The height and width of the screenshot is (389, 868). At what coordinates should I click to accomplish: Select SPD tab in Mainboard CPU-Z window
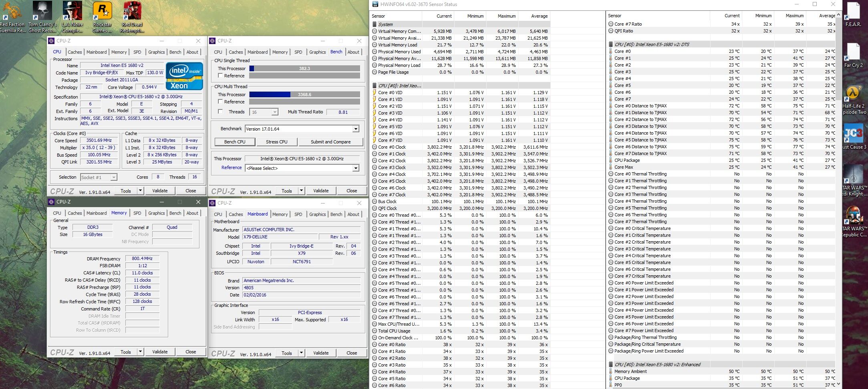tap(298, 214)
